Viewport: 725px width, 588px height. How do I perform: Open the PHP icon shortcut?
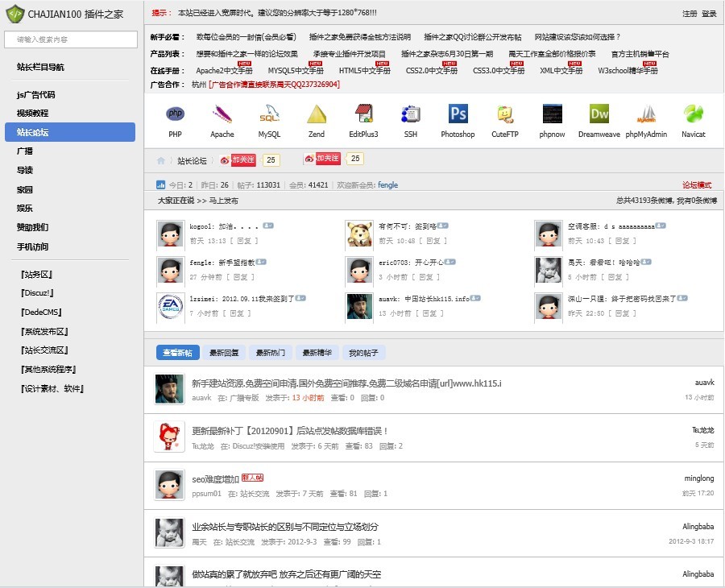pos(175,114)
